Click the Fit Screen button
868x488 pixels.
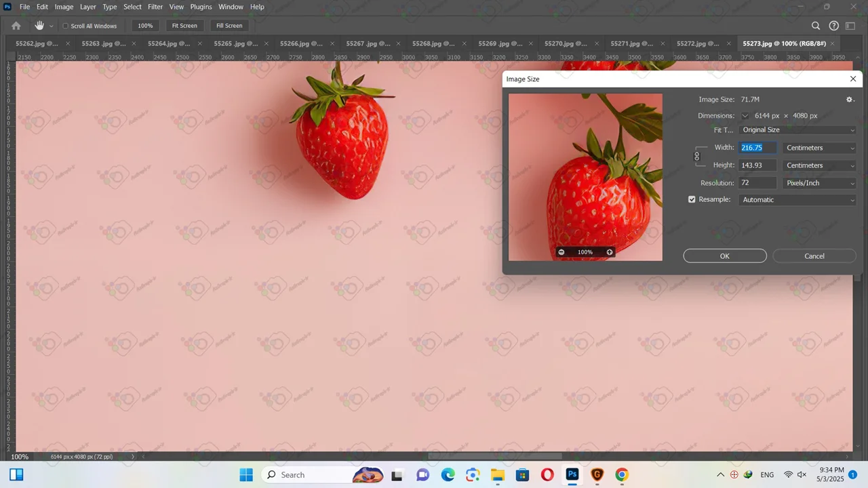point(184,26)
